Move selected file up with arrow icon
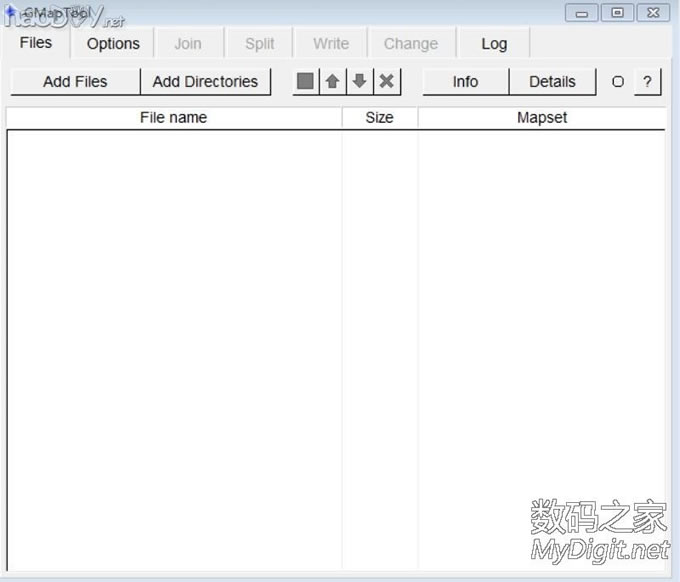 coord(332,82)
